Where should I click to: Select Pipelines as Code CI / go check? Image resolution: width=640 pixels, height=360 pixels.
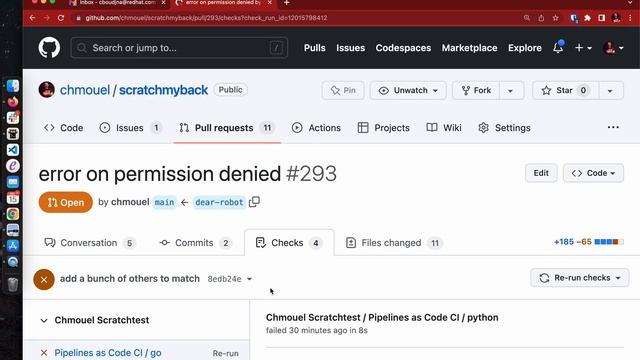point(108,353)
